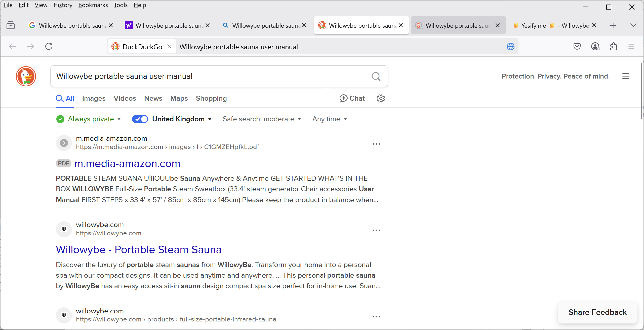Open Willowybe - Portable Steam Sauna result
This screenshot has width=644, height=330.
click(x=139, y=250)
